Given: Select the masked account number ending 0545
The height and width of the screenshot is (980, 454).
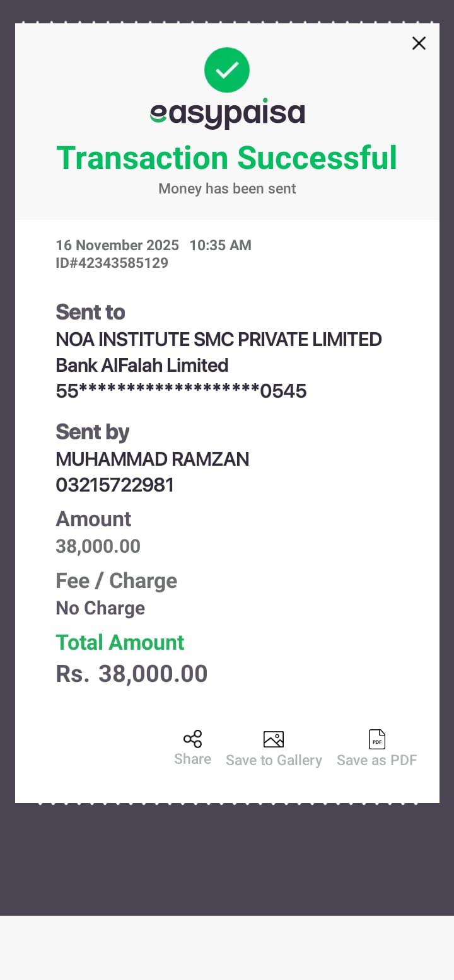Looking at the screenshot, I should 181,391.
